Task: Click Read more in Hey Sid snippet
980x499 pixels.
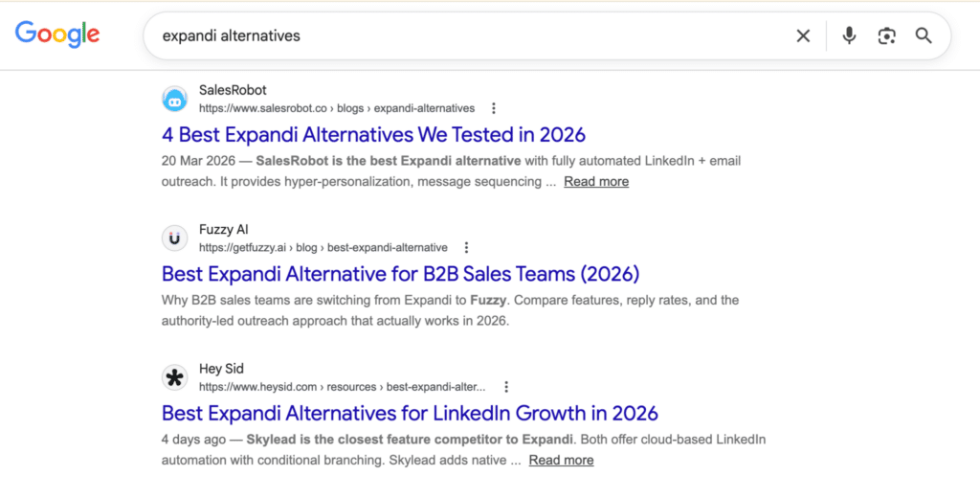Action: click(561, 461)
